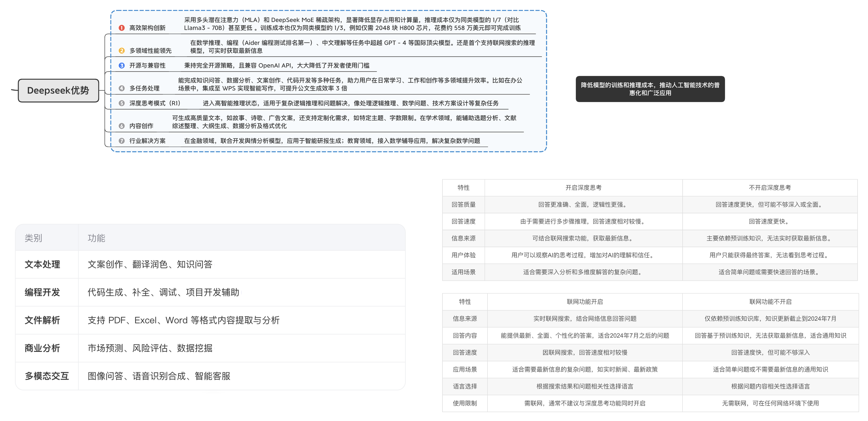
Task: Click the gray number 7 marker icon
Action: pos(122,141)
